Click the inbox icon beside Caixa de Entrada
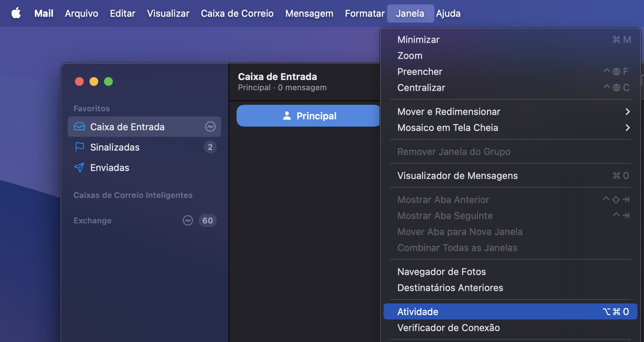 click(x=80, y=127)
